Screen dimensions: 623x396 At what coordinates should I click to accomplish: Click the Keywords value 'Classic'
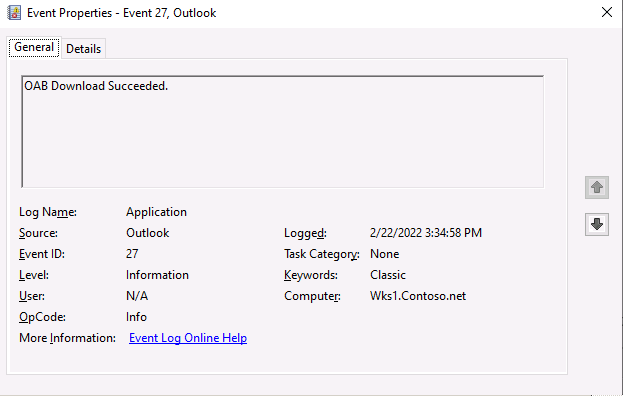click(388, 275)
